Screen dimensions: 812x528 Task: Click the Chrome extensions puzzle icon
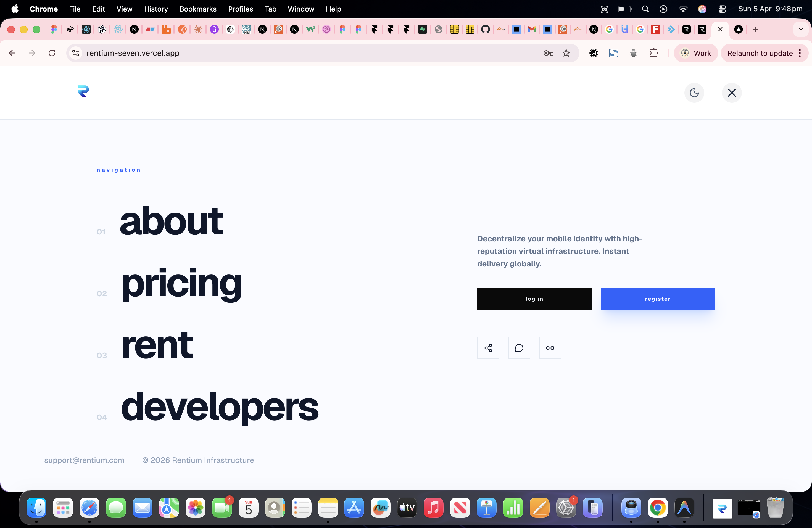(x=654, y=53)
